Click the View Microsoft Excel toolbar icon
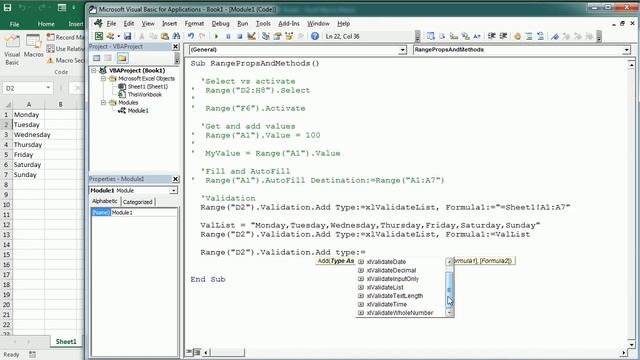The height and width of the screenshot is (360, 640). pos(99,36)
